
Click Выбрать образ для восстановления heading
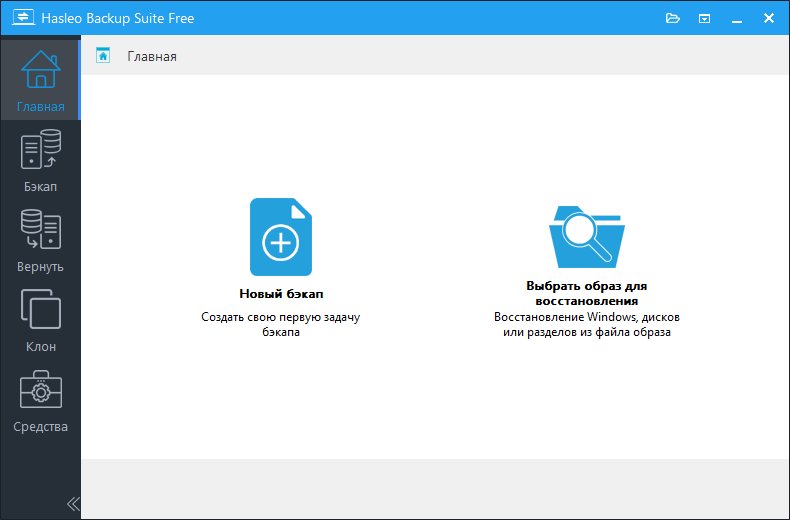[587, 292]
